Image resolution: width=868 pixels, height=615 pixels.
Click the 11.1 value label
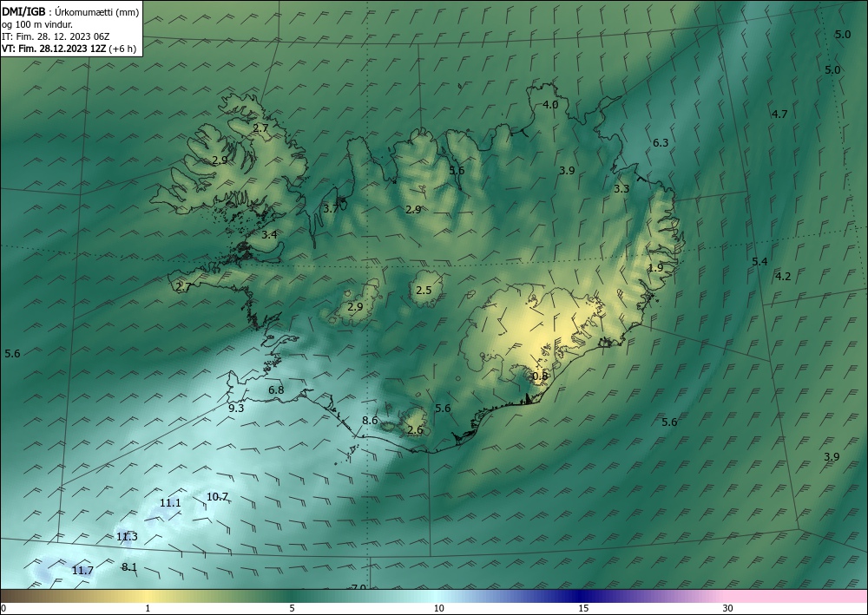(x=170, y=503)
